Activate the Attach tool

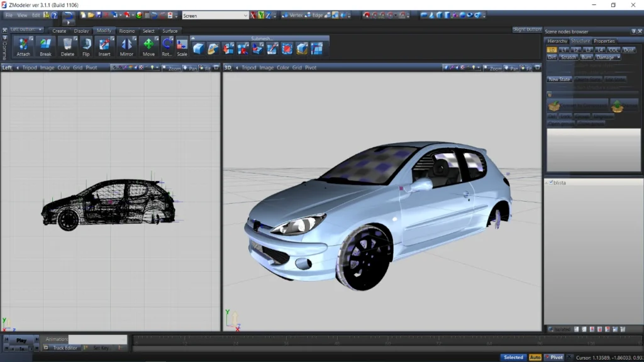tap(24, 45)
